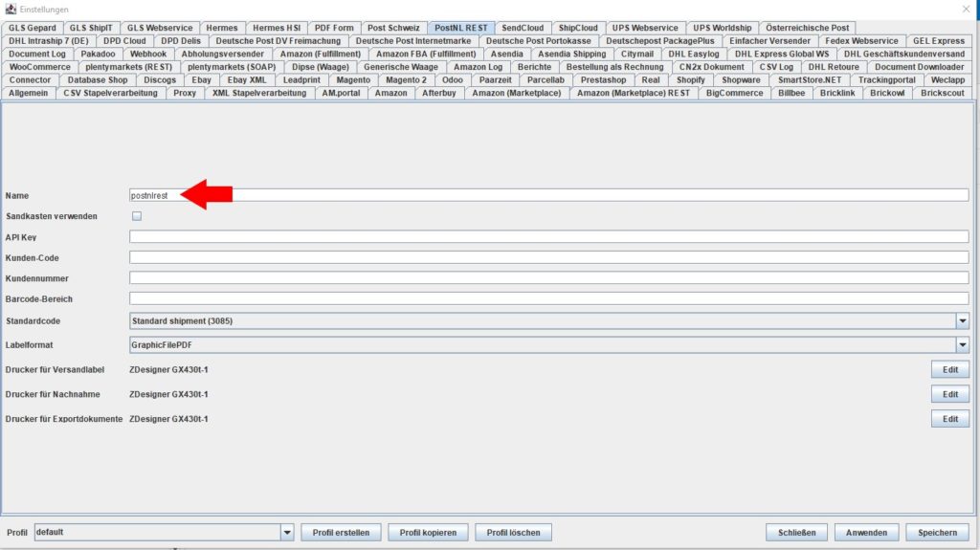980x550 pixels.
Task: Close the Einstellungen window
Action: (966, 9)
